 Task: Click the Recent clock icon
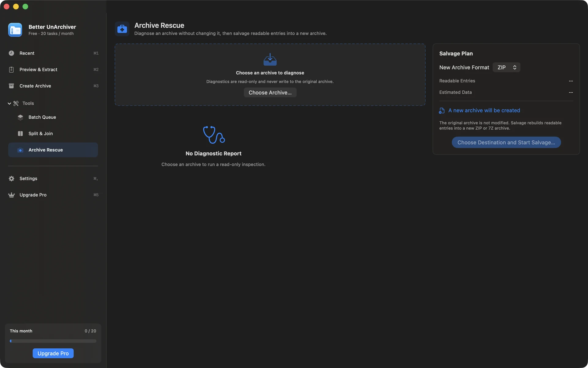11,53
